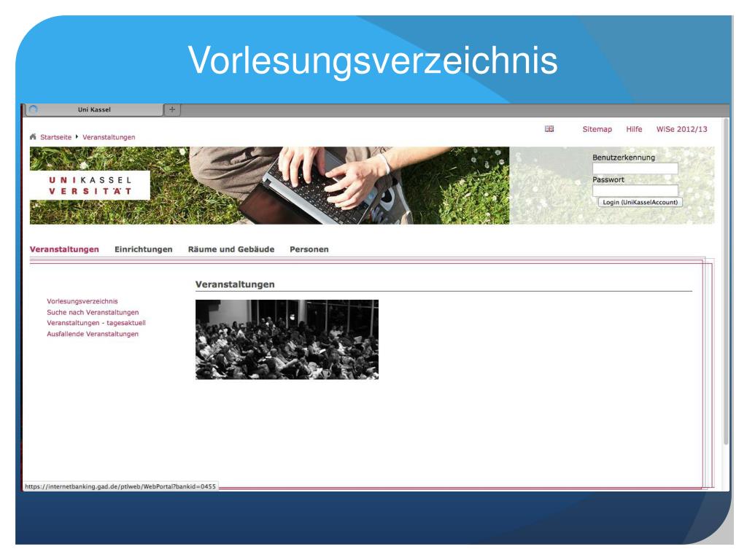The height and width of the screenshot is (560, 747).
Task: Open Suche nach Veranstaltungen link
Action: click(93, 312)
